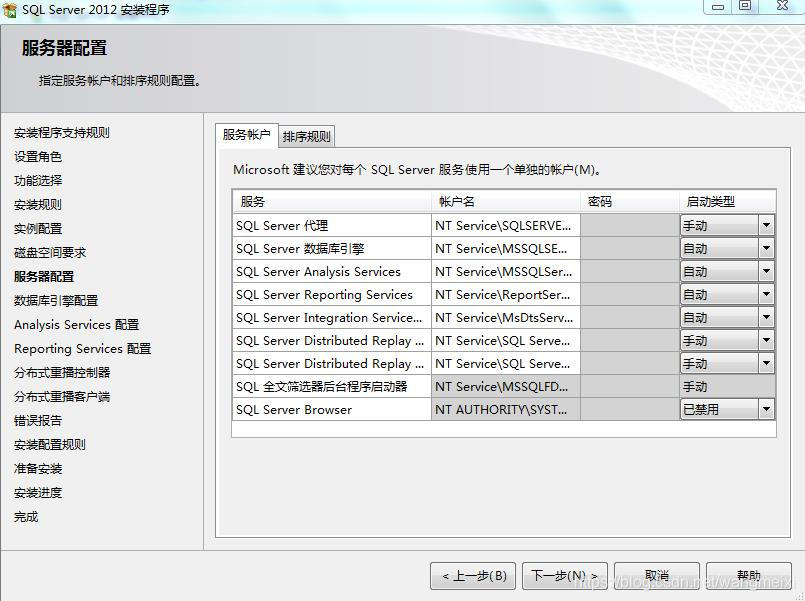Click the 启动类型 column header
This screenshot has height=601, width=805.
(x=727, y=202)
